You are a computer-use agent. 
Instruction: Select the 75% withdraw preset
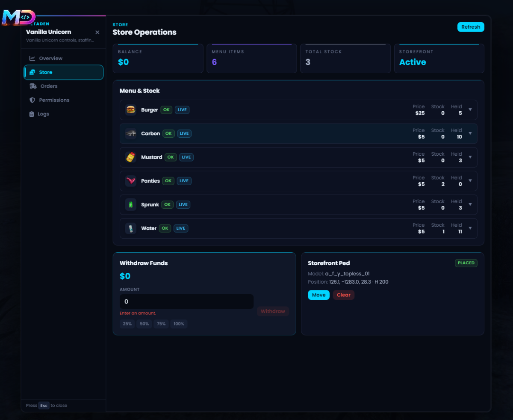[x=161, y=324]
